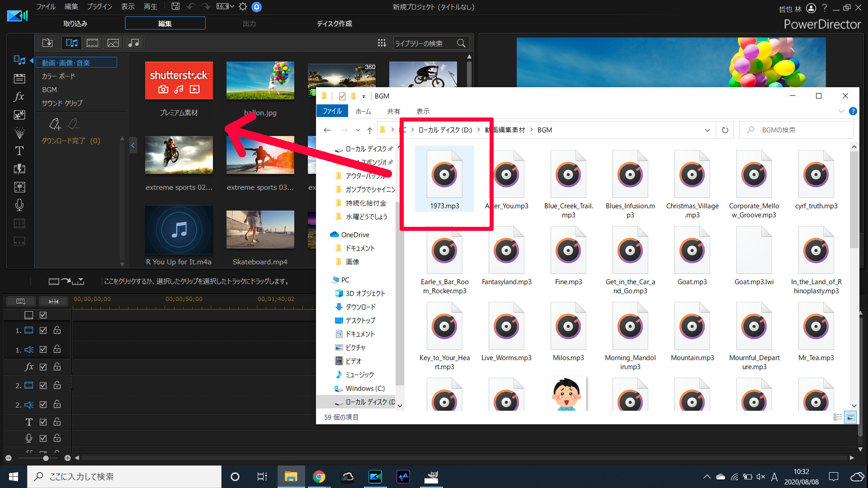The image size is (868, 488).
Task: Switch to the 出力 tab
Action: pyautogui.click(x=249, y=23)
